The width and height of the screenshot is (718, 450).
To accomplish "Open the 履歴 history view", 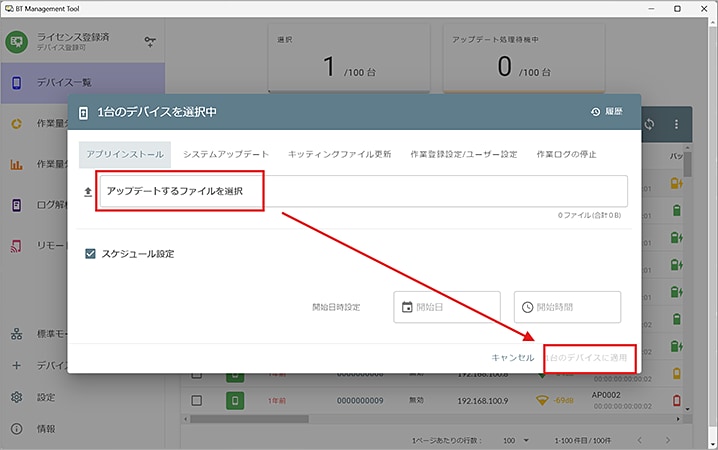I will pyautogui.click(x=606, y=112).
